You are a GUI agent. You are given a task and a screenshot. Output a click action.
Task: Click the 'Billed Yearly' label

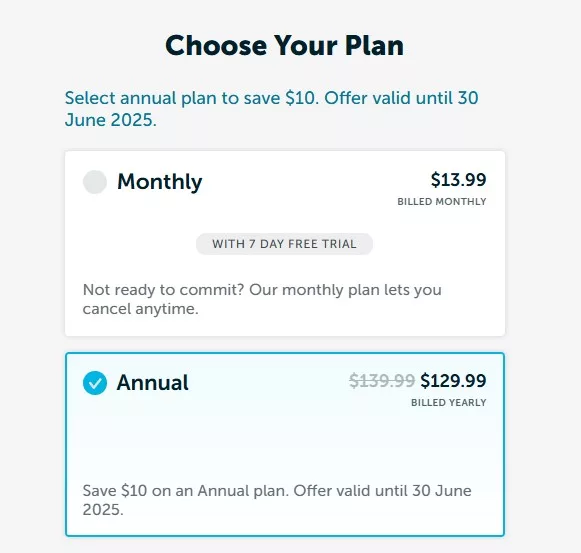(x=448, y=403)
